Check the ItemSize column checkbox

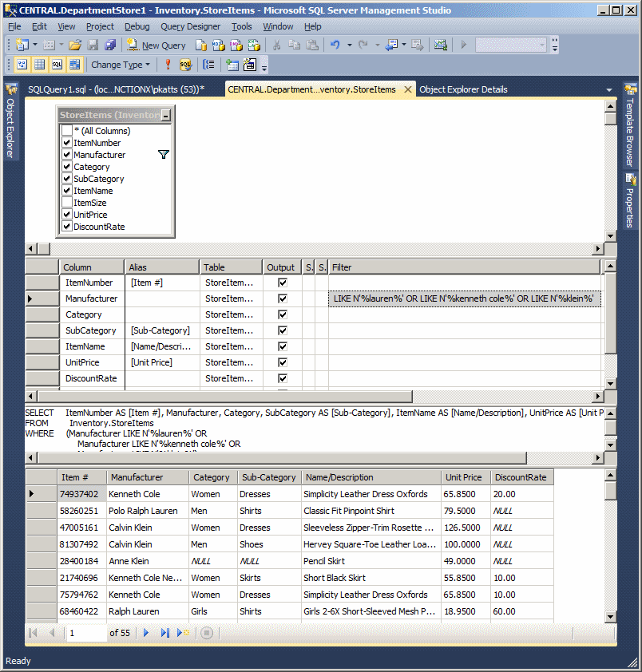tap(67, 202)
